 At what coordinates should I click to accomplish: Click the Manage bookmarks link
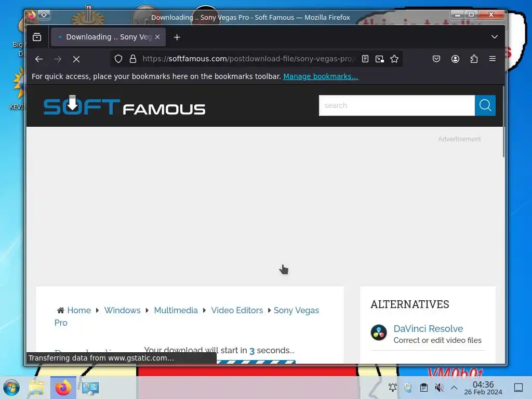point(321,76)
